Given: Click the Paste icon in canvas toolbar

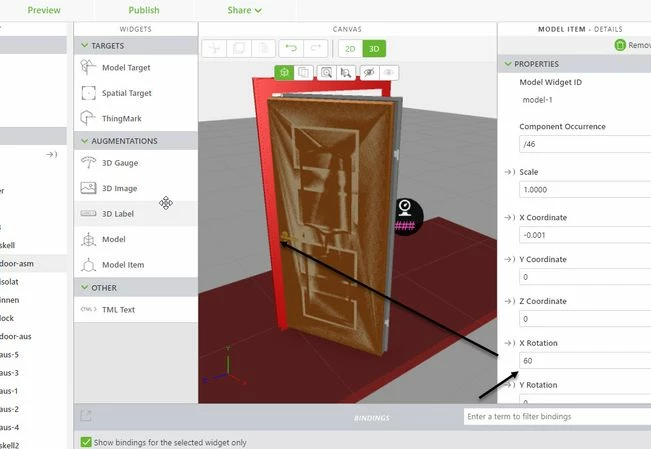Looking at the screenshot, I should click(263, 48).
